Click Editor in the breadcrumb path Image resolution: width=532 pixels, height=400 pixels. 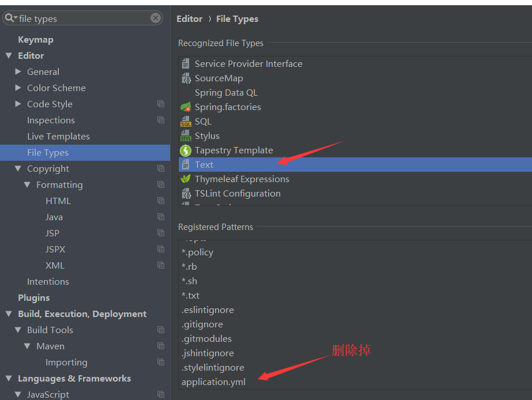tap(190, 18)
